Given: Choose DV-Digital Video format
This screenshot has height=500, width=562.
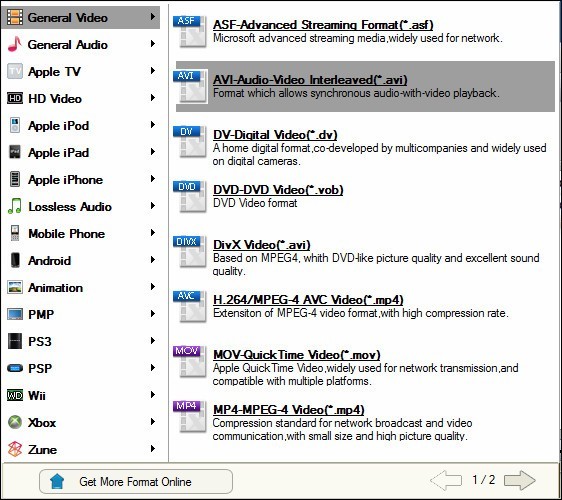Looking at the screenshot, I should pyautogui.click(x=275, y=135).
